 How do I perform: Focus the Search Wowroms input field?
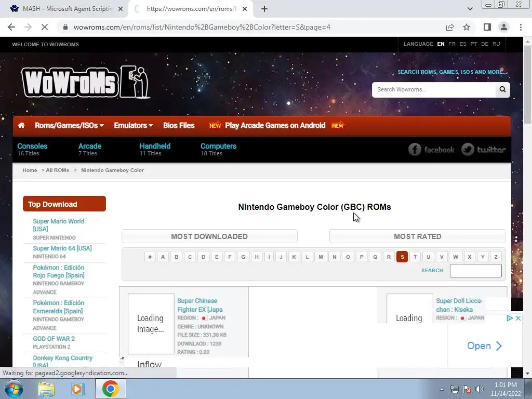click(434, 89)
